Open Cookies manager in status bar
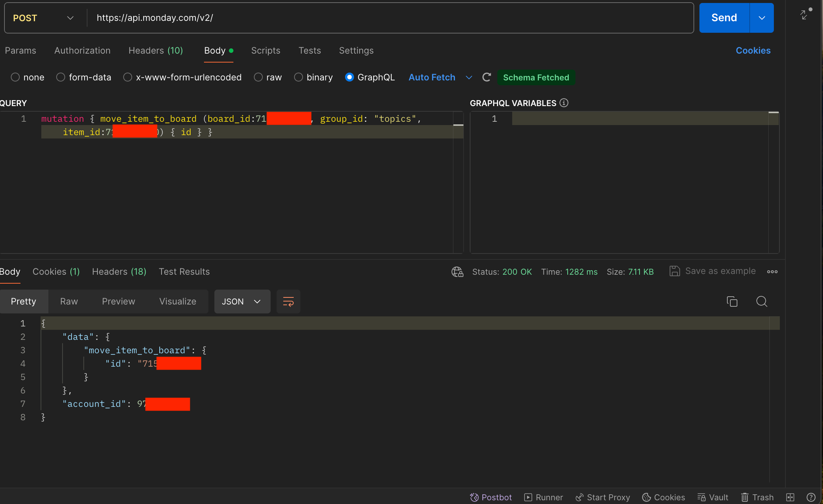Screen dimensions: 823x504 663,497
